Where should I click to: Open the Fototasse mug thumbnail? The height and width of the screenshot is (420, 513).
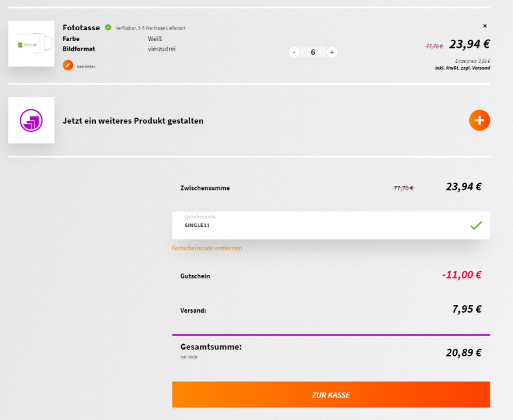(31, 44)
